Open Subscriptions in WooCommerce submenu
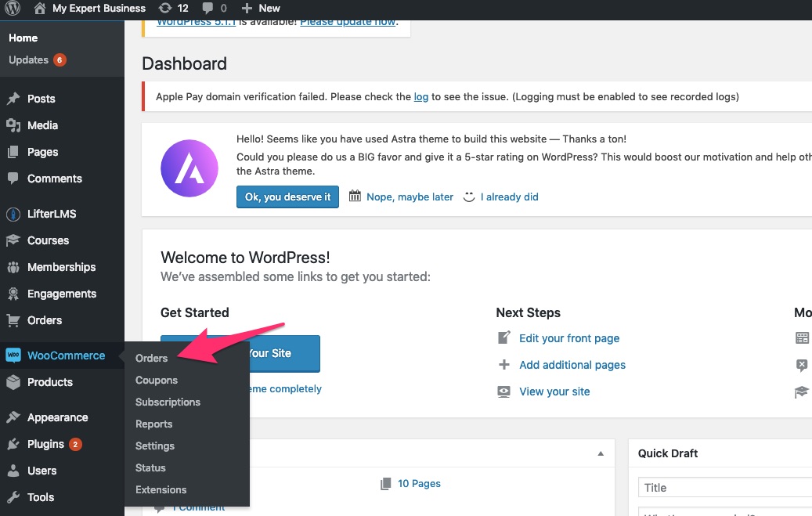Screen dimensions: 812x516 click(x=168, y=402)
